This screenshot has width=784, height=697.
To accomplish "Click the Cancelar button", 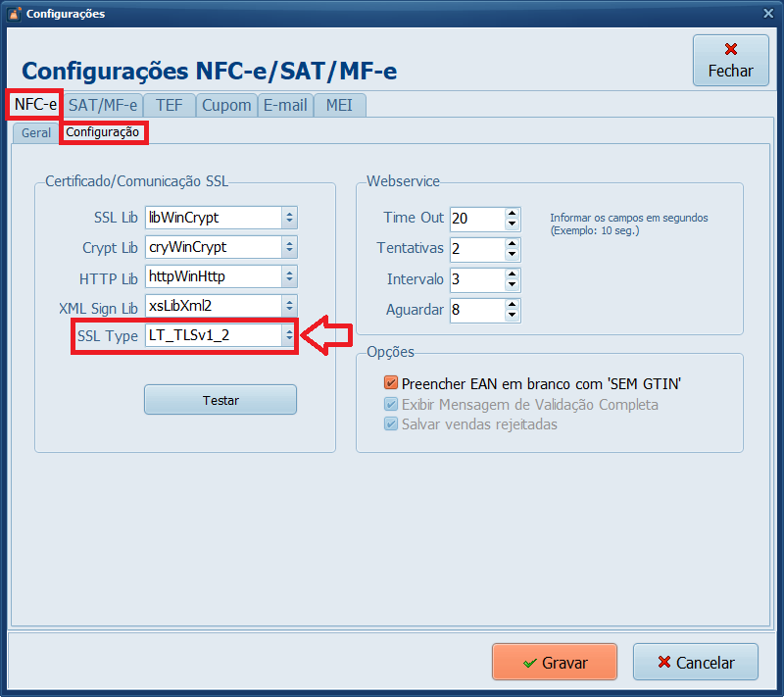I will click(x=695, y=663).
